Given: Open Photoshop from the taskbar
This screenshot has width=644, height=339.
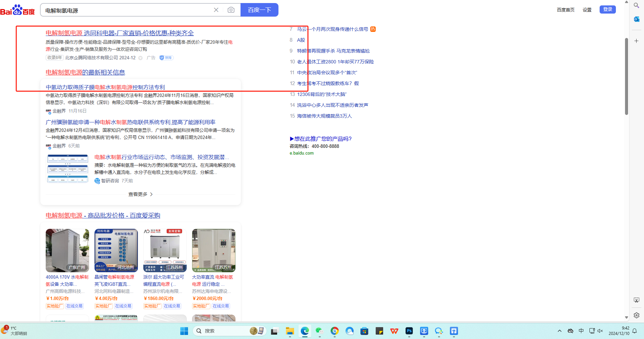Looking at the screenshot, I should (x=409, y=331).
